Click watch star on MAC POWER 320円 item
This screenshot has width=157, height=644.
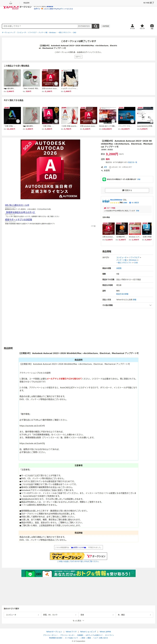click(37, 84)
